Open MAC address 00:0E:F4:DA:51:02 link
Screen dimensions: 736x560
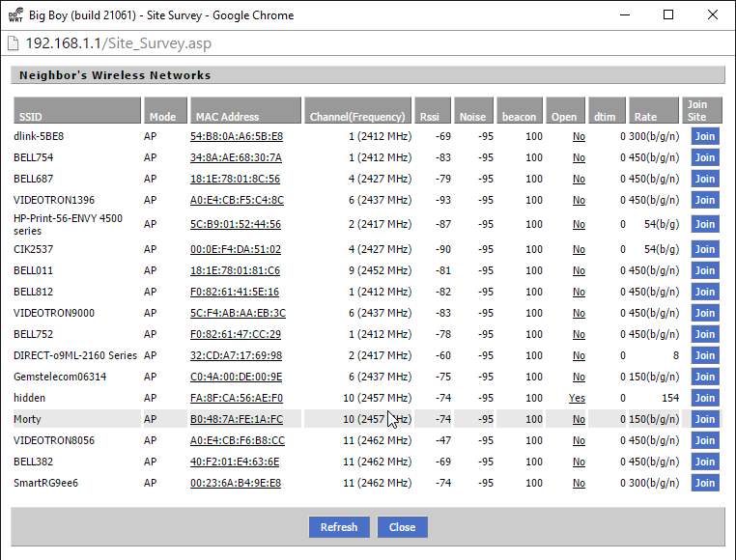[236, 249]
